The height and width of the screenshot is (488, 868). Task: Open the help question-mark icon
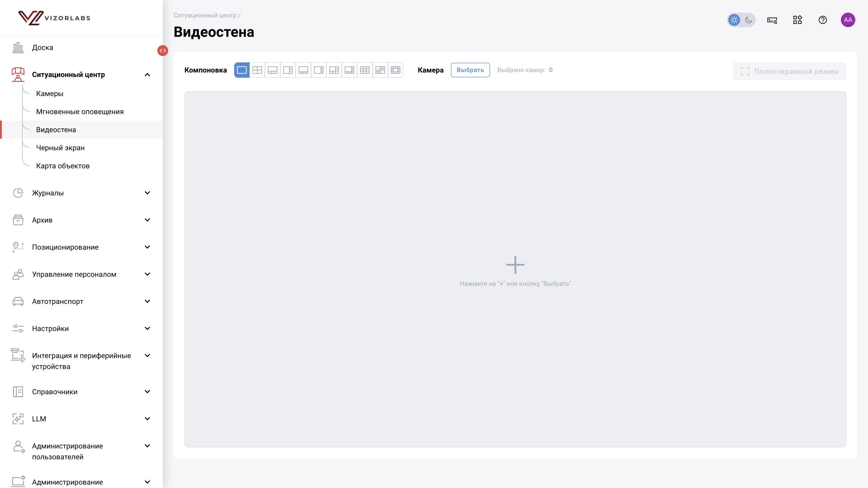(x=823, y=20)
